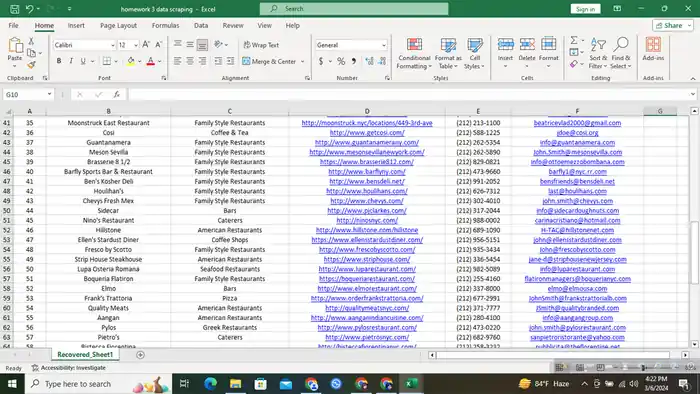Switch to the Formulas tab
This screenshot has height=394, width=700.
pos(165,25)
